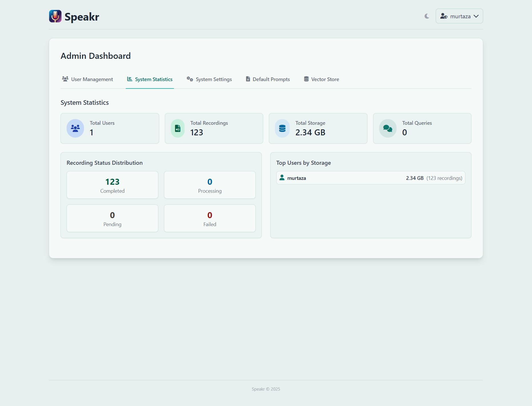The image size is (532, 406).
Task: Open the System Settings tab
Action: (x=209, y=79)
